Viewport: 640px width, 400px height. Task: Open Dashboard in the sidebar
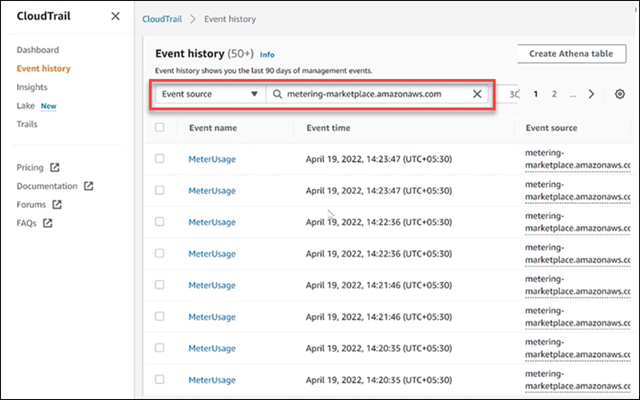[38, 50]
